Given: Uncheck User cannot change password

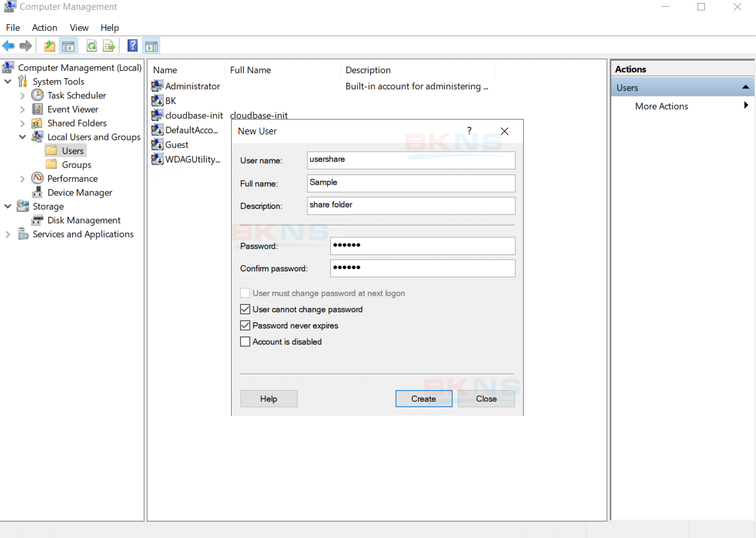Looking at the screenshot, I should 245,309.
